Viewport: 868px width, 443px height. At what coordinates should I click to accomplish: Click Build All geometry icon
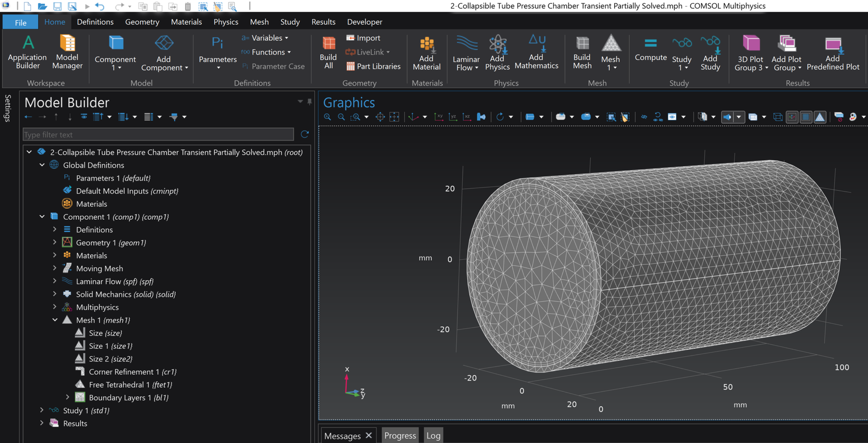pos(328,43)
